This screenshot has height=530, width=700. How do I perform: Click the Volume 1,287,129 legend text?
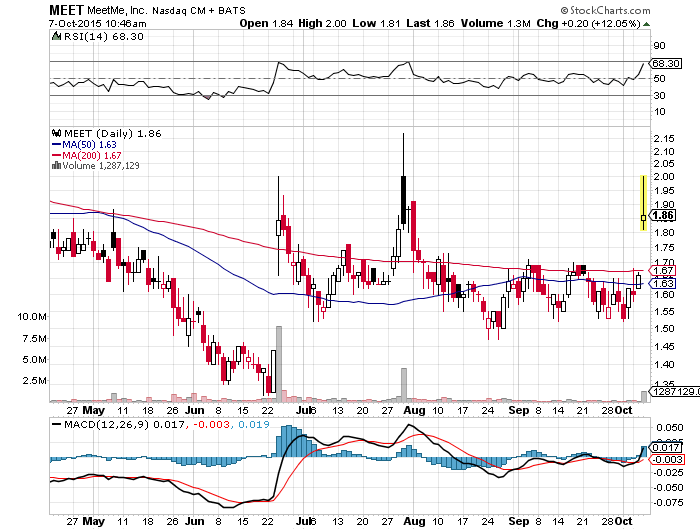[x=101, y=166]
